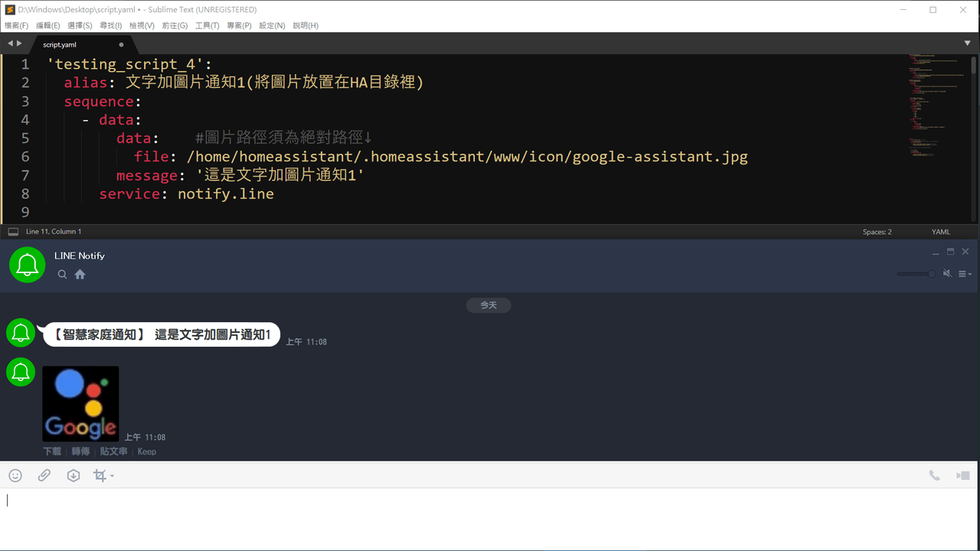Click the Line 11, Column 1 status text
980x551 pixels.
click(x=54, y=232)
